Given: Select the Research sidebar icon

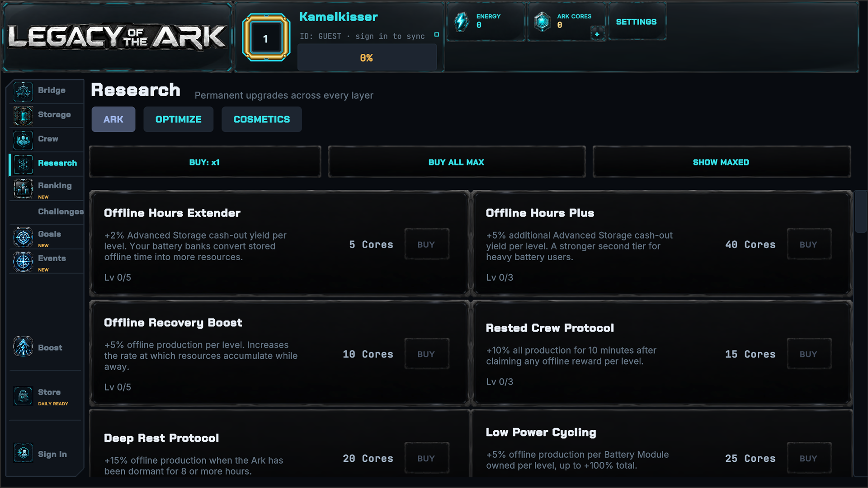Looking at the screenshot, I should coord(23,164).
